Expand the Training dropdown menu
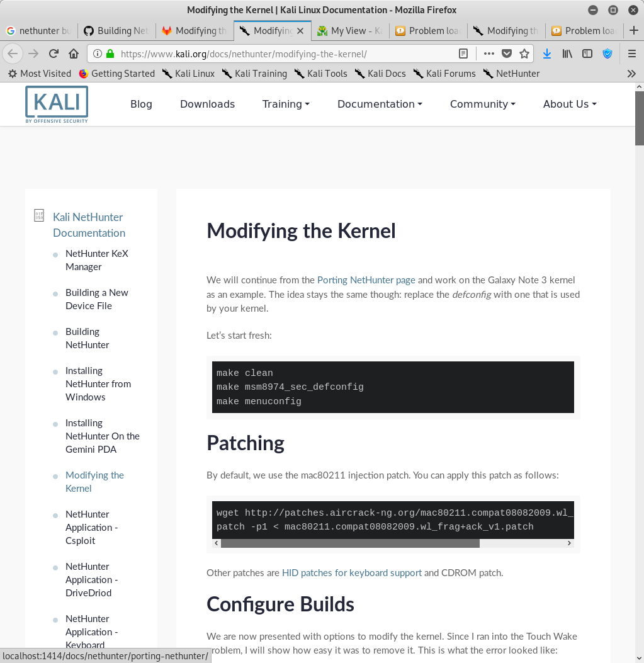Screen dimensions: 644x663 (286, 104)
